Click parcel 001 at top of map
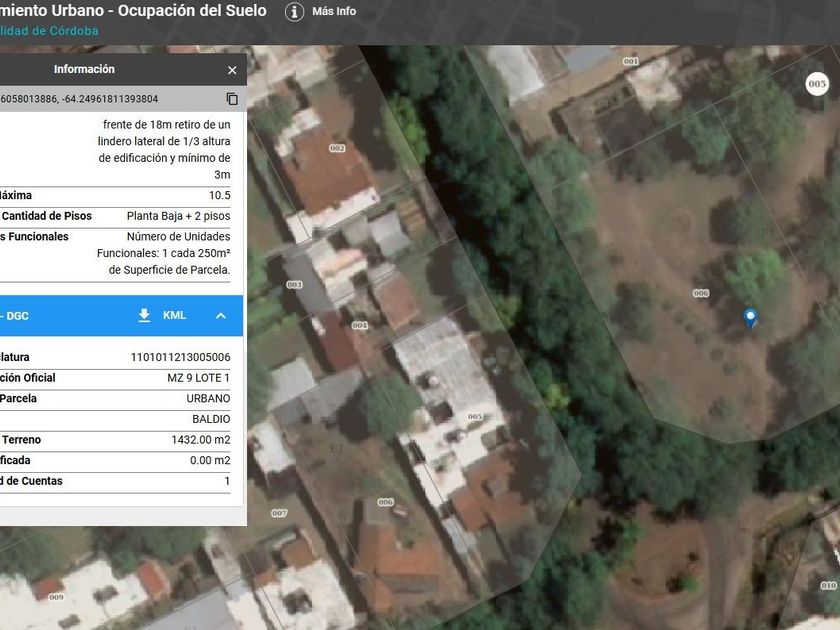Image resolution: width=840 pixels, height=630 pixels. tap(630, 61)
